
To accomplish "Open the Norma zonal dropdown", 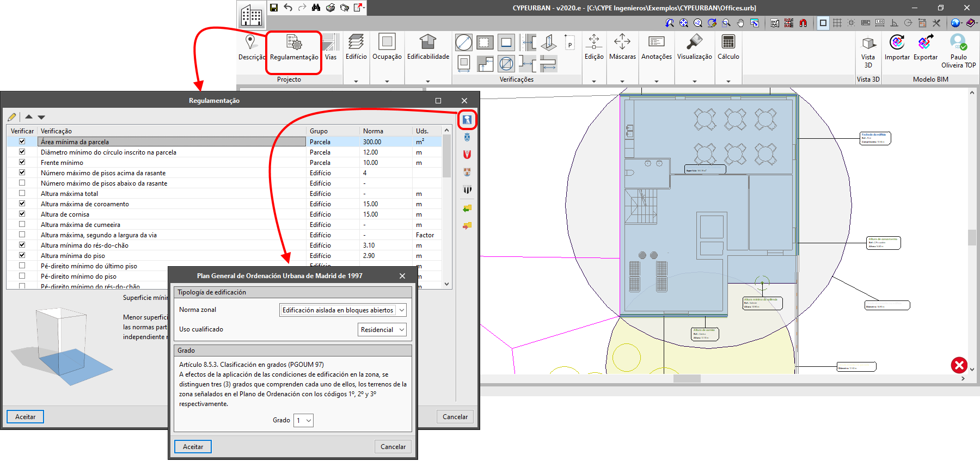I will 342,310.
